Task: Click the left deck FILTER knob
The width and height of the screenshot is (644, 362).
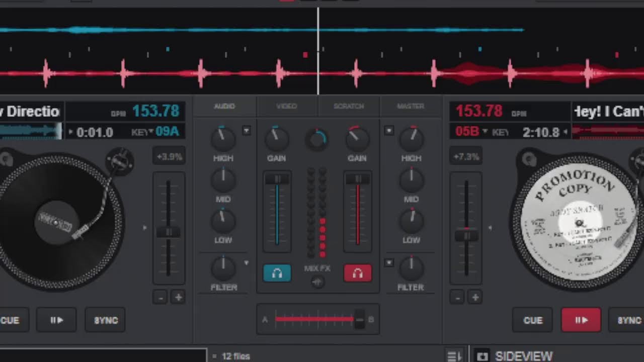Action: [x=223, y=268]
